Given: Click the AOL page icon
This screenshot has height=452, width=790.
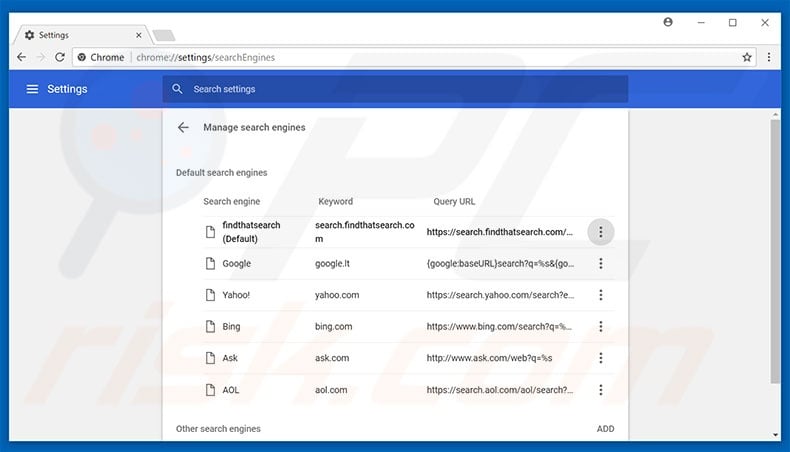Looking at the screenshot, I should [x=211, y=390].
